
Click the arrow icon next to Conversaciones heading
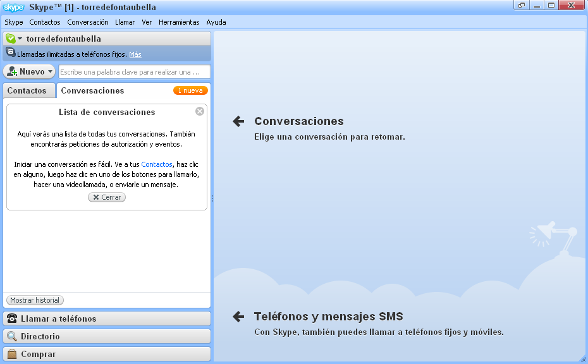click(238, 121)
